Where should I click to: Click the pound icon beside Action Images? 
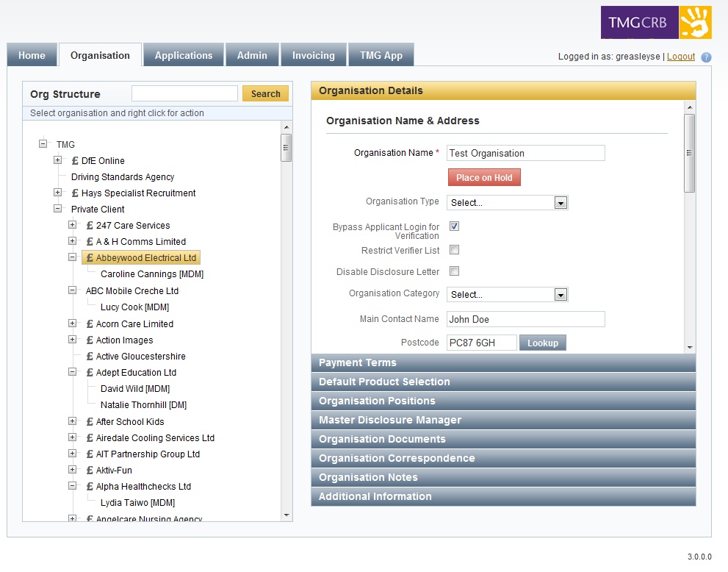(x=90, y=340)
